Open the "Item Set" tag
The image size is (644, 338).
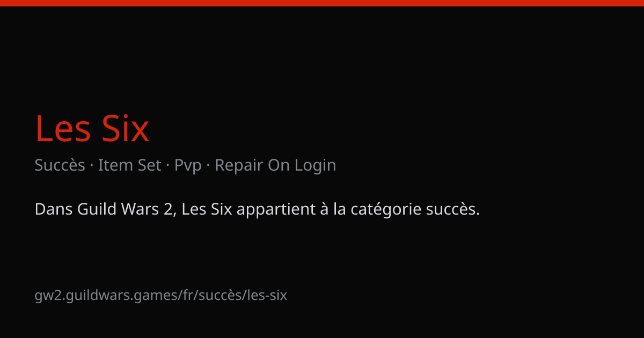pos(129,165)
